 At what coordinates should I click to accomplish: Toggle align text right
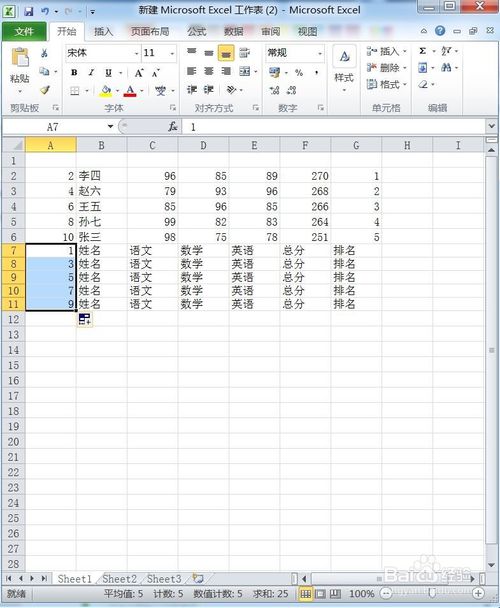(x=226, y=71)
